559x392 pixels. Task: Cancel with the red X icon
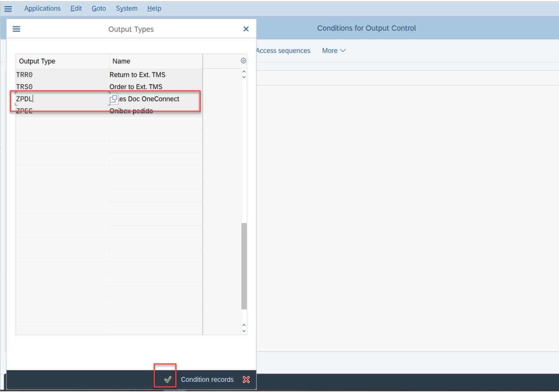[246, 379]
